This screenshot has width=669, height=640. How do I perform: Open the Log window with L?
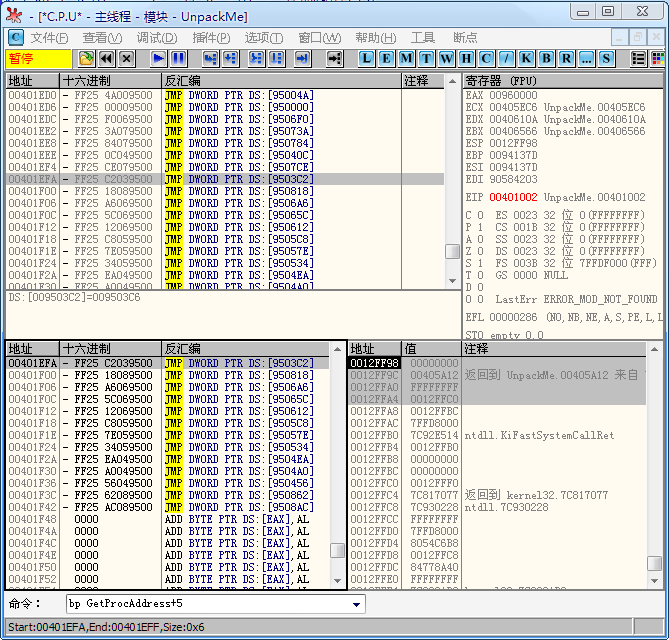point(366,58)
